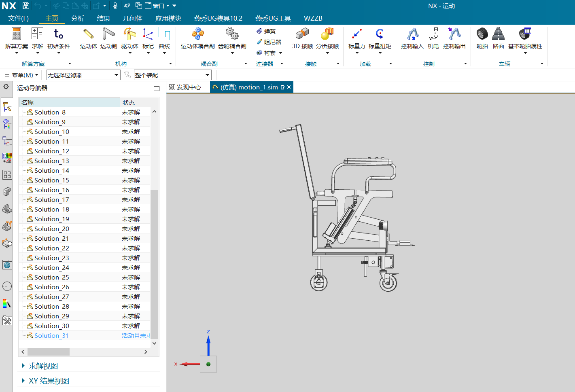575x392 pixels.
Task: Click the 路面 road icon
Action: tap(498, 34)
